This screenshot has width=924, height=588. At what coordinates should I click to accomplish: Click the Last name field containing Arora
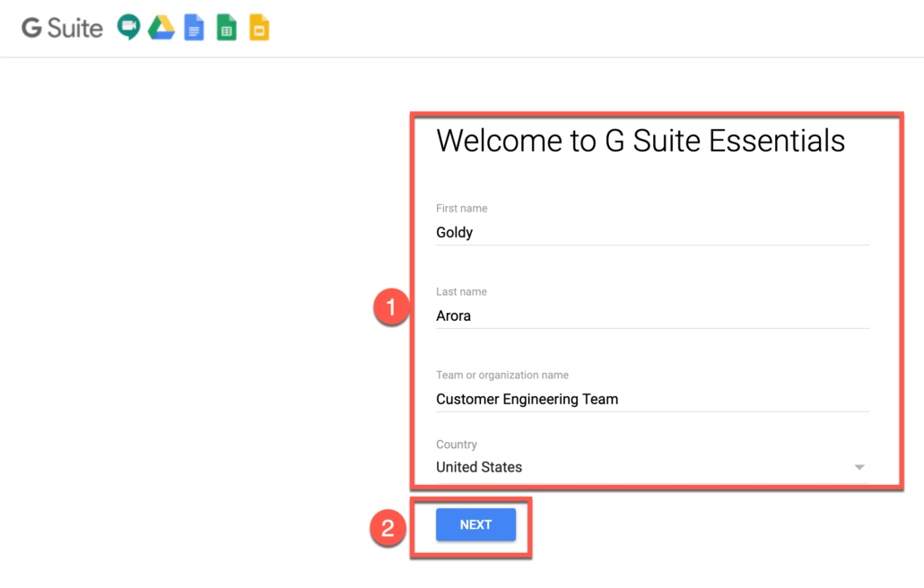pyautogui.click(x=652, y=316)
